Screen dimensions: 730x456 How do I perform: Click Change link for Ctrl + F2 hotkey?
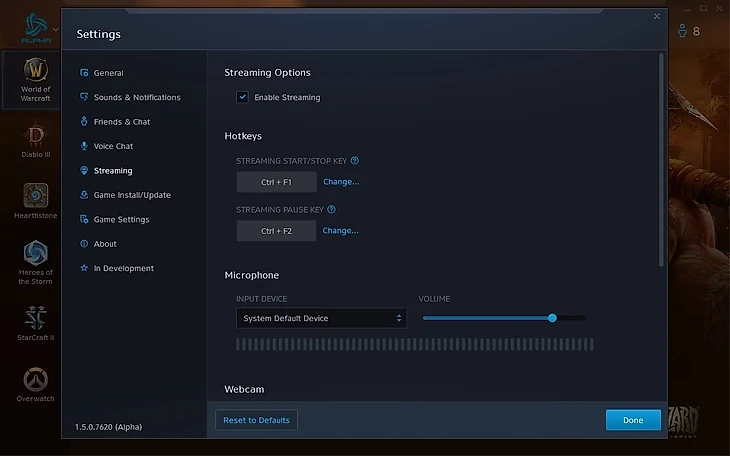(341, 231)
